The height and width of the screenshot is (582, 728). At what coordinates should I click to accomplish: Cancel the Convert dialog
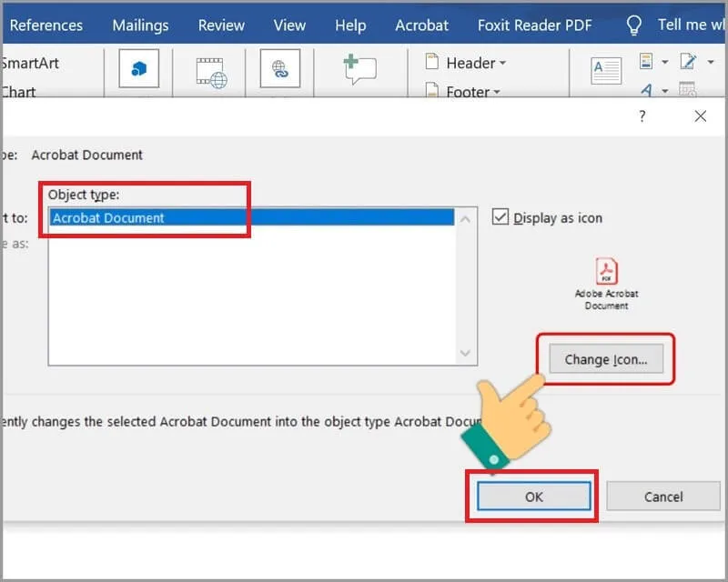tap(663, 497)
